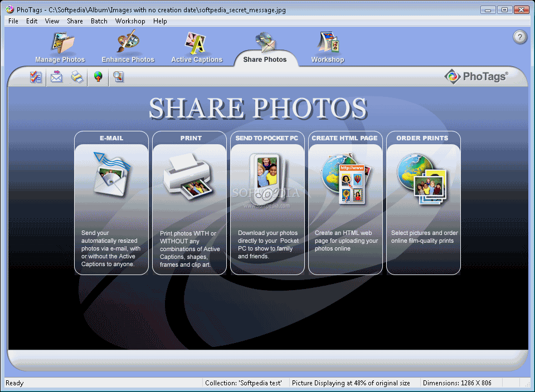The width and height of the screenshot is (535, 392).
Task: Click the PhoTags title bar application icon
Action: [x=9, y=9]
